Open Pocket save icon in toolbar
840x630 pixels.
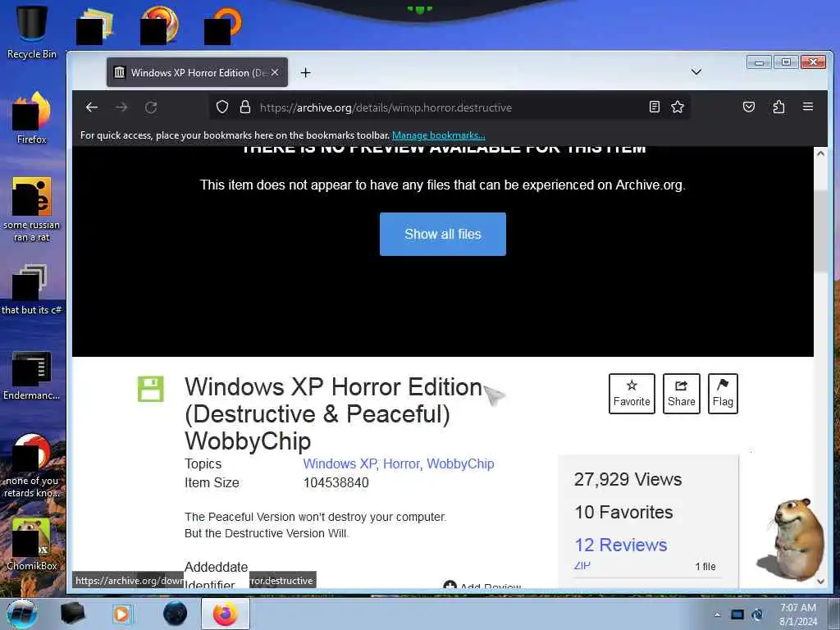pyautogui.click(x=749, y=107)
